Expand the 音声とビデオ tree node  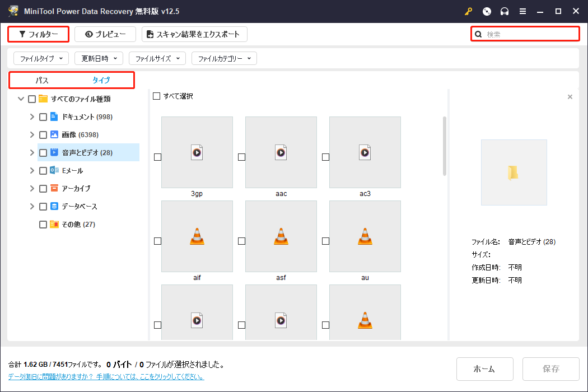tap(32, 153)
